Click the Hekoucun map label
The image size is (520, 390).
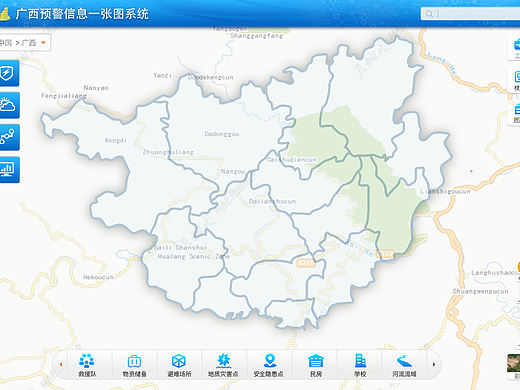click(98, 277)
